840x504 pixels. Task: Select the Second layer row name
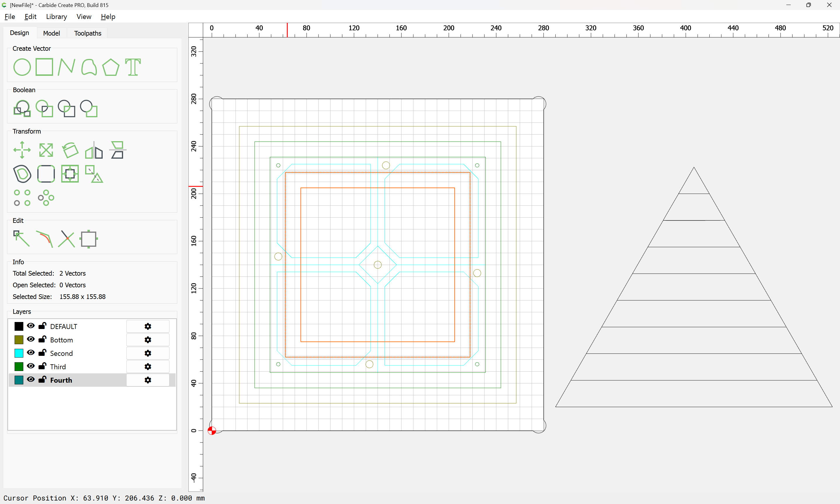(62, 353)
